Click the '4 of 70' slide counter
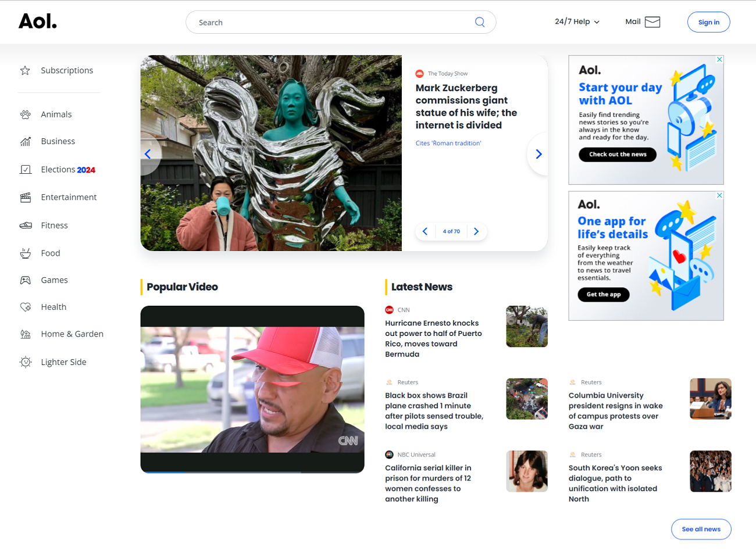The image size is (756, 551). pos(451,231)
